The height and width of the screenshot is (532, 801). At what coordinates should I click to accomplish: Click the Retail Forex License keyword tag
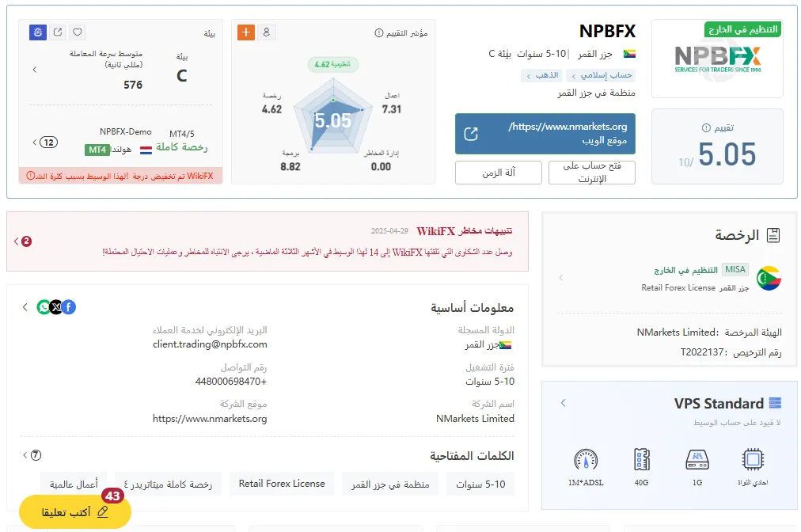[x=282, y=484]
